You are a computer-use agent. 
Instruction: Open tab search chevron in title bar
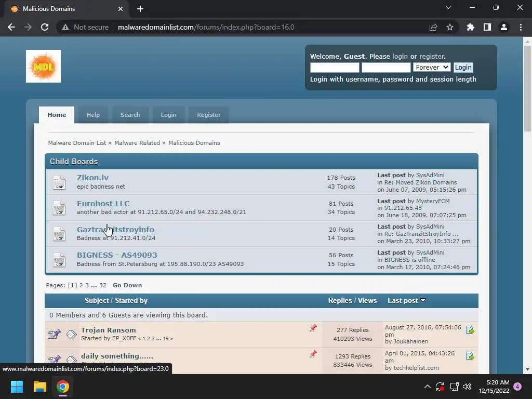point(448,7)
